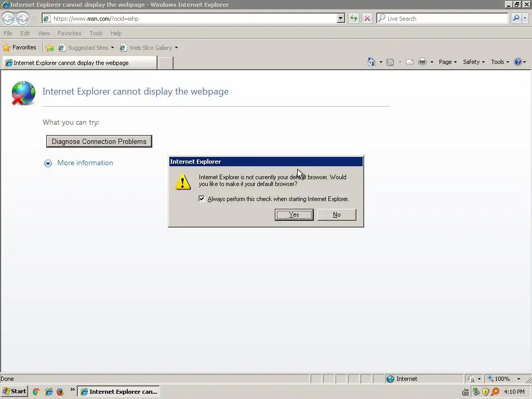
Task: Open the security status dropdown arrow in status bar
Action: coord(479,379)
